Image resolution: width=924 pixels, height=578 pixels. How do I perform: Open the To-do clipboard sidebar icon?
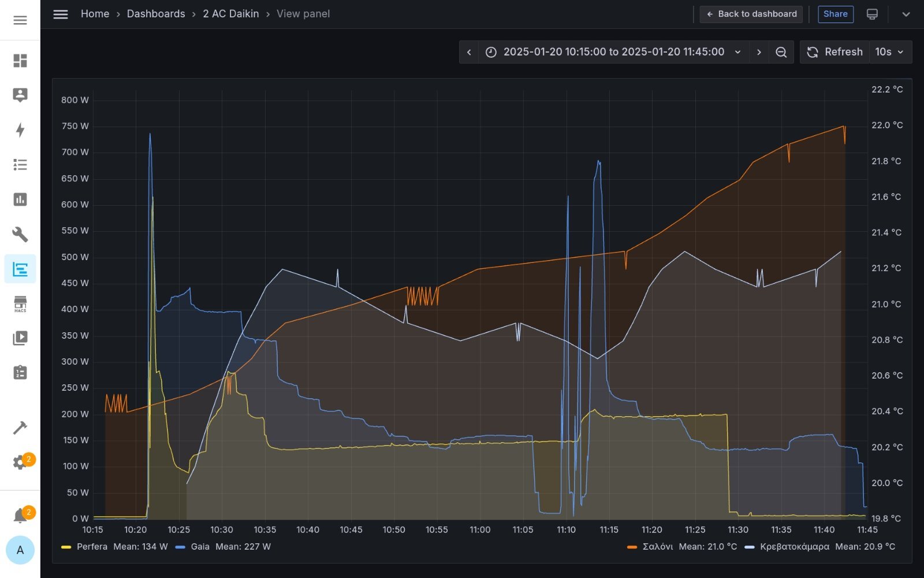click(20, 373)
